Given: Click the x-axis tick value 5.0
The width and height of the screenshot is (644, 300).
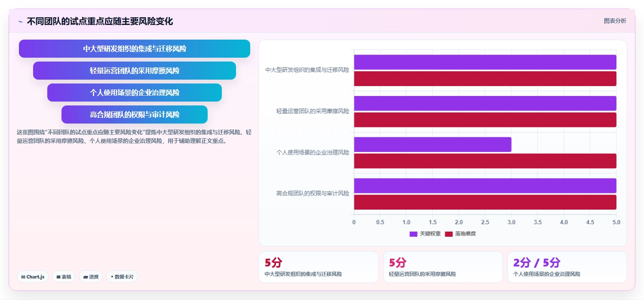Looking at the screenshot, I should (x=616, y=222).
